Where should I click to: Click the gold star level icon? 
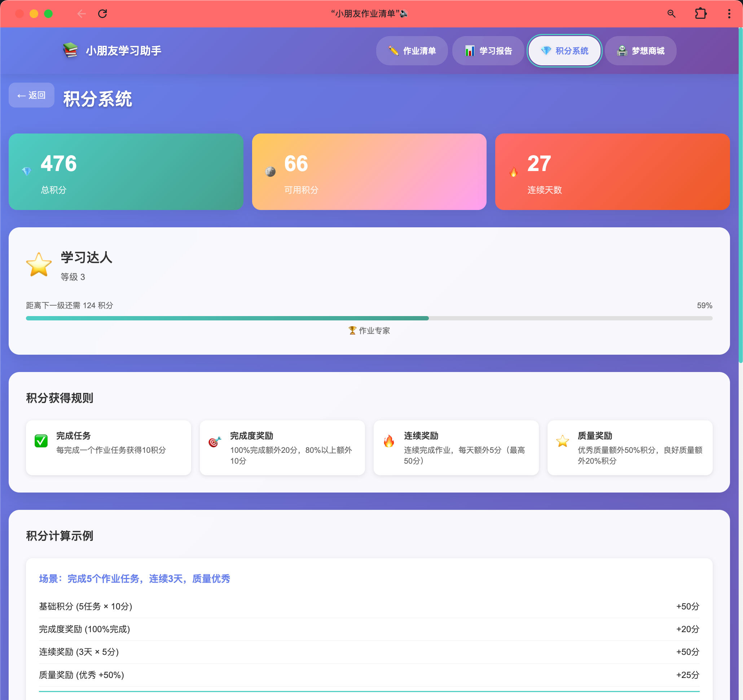(x=39, y=265)
